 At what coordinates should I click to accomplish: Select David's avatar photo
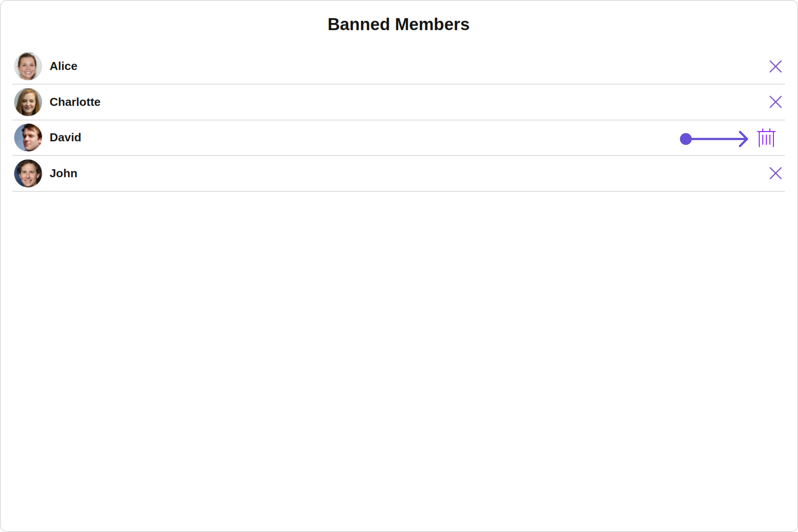(x=28, y=137)
